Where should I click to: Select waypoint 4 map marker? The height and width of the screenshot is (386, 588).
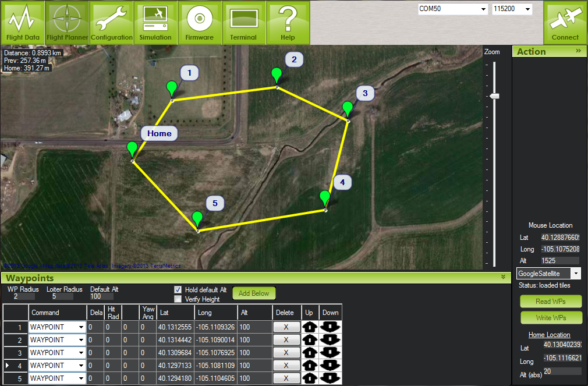tap(325, 200)
